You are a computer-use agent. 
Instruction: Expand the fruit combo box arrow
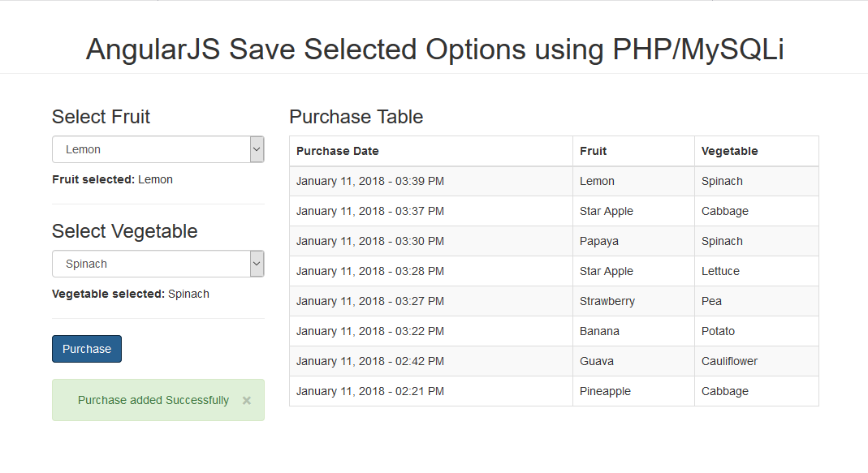(x=257, y=149)
